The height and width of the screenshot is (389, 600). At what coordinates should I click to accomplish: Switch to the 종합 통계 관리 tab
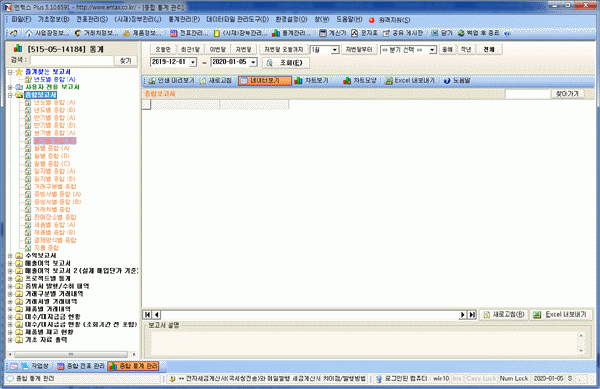click(133, 366)
